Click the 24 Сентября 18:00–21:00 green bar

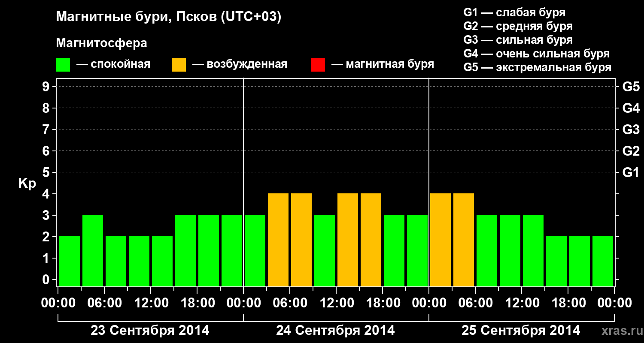[394, 250]
